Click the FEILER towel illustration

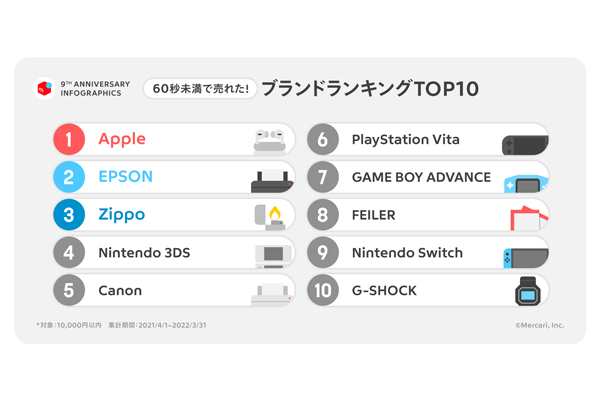tap(526, 217)
